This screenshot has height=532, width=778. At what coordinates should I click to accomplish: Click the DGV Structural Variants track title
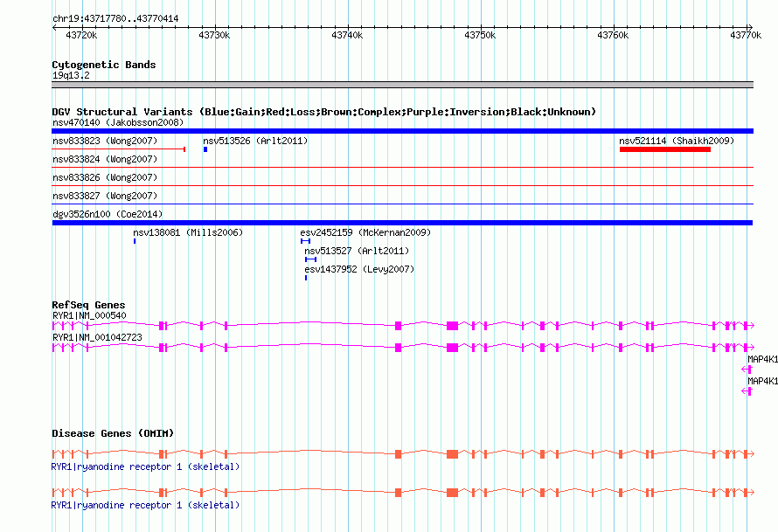[323, 112]
